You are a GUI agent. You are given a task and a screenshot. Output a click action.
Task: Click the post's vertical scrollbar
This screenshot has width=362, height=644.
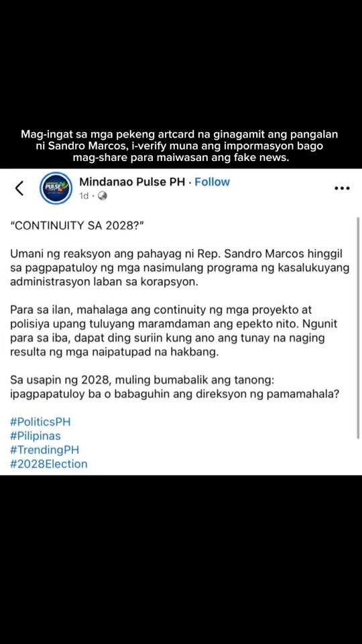coord(358,328)
